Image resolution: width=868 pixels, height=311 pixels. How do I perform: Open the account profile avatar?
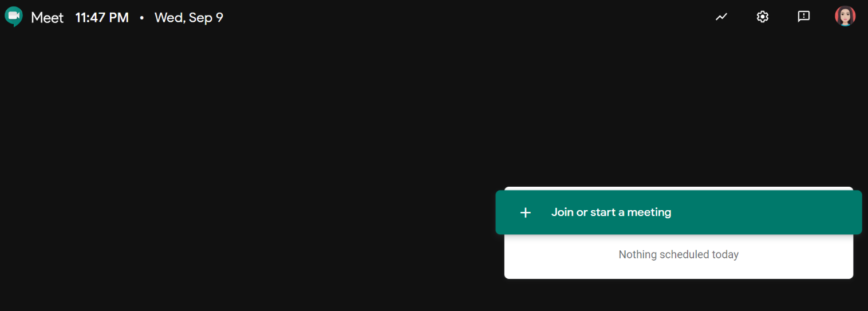click(x=845, y=16)
